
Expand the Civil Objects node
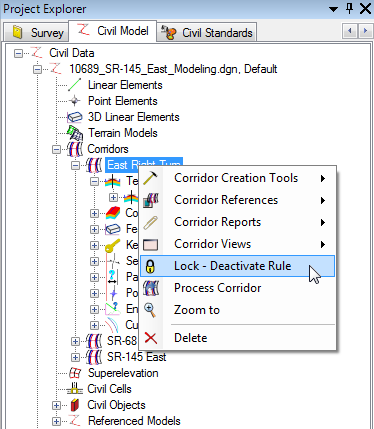click(x=56, y=405)
